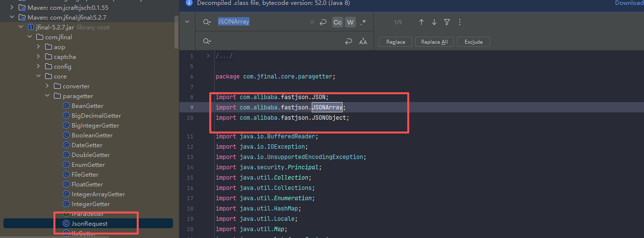Open DateGetter class icon

[x=66, y=145]
